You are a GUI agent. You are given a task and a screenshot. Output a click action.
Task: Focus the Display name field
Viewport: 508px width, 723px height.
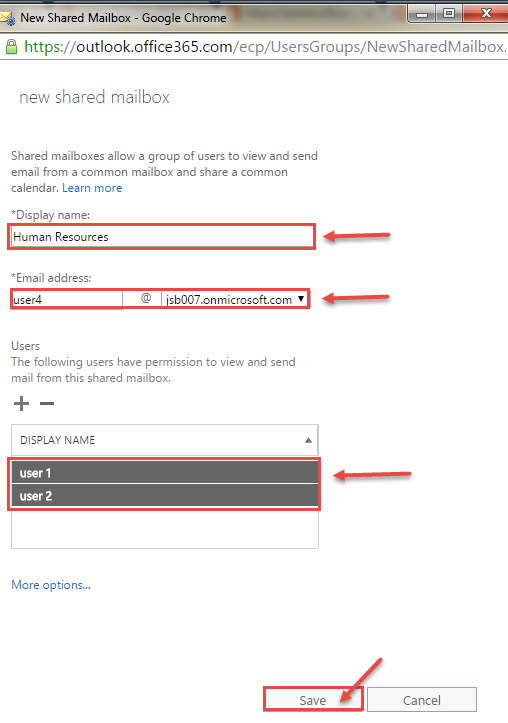(x=161, y=237)
